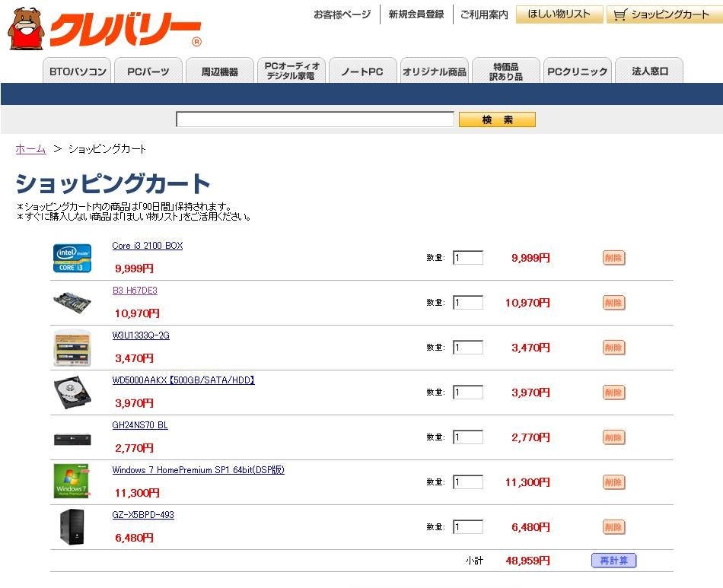Click the B3 H67DE3 motherboard thumbnail
Image resolution: width=723 pixels, height=588 pixels.
72,302
